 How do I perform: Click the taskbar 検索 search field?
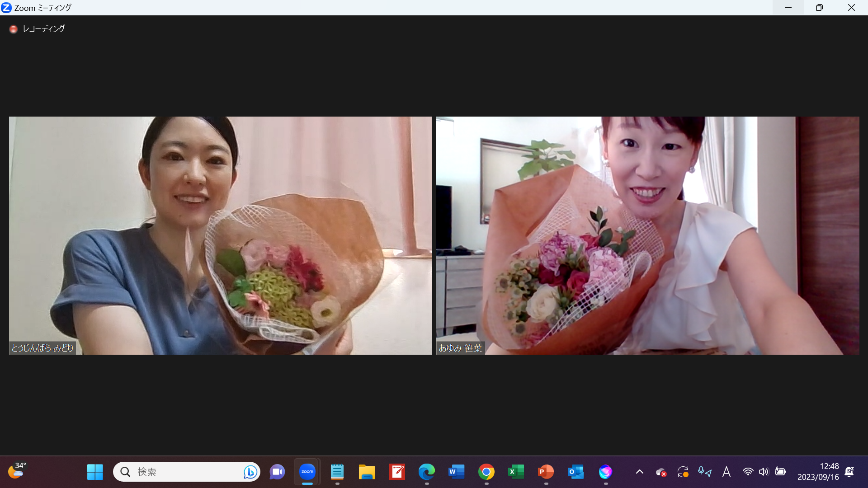click(x=187, y=472)
